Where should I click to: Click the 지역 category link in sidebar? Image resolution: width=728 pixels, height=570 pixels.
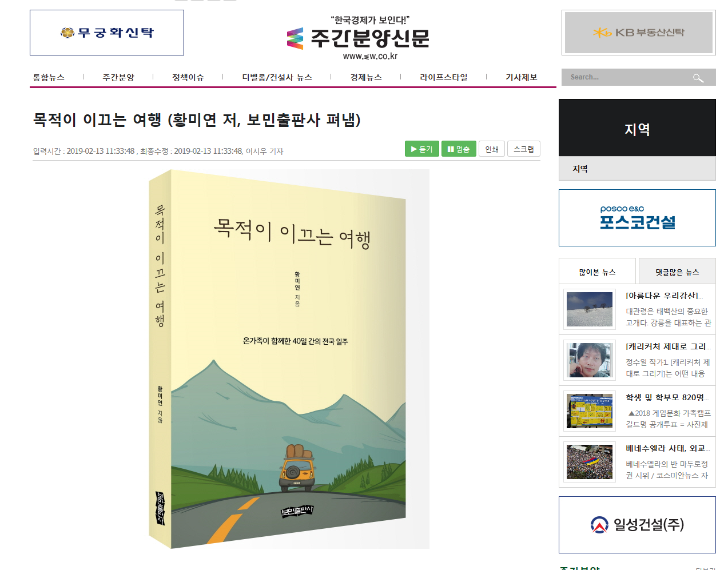pos(580,169)
